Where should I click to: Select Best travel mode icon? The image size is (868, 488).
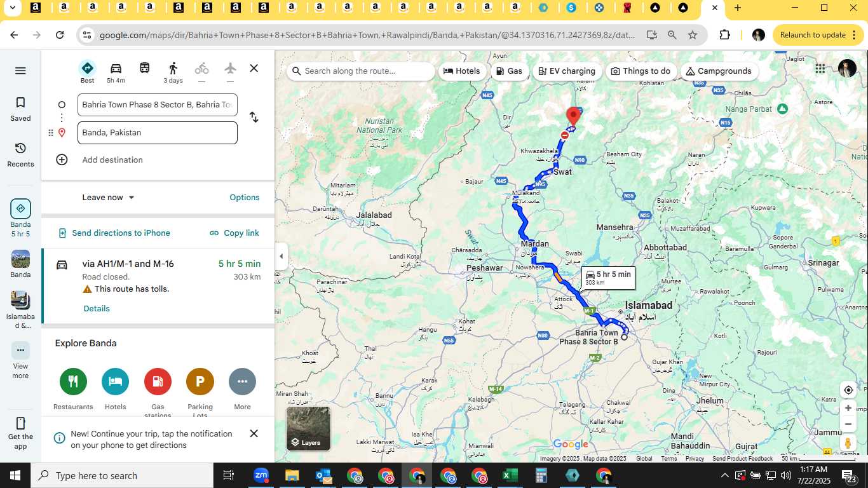tap(88, 72)
